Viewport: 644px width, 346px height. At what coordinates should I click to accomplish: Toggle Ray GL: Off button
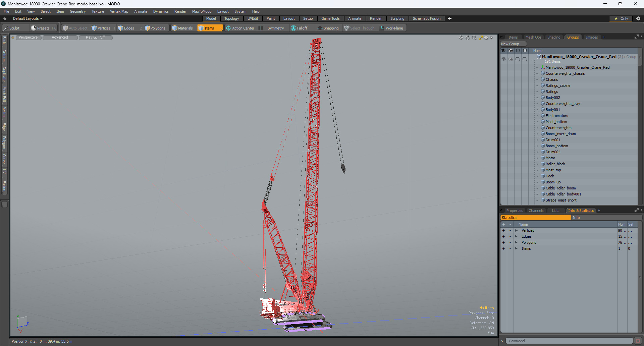click(96, 38)
